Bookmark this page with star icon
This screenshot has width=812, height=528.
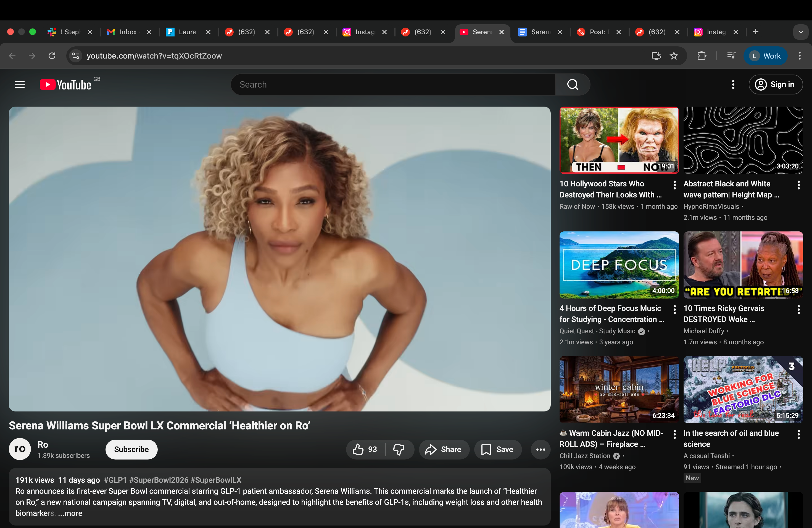(x=674, y=56)
